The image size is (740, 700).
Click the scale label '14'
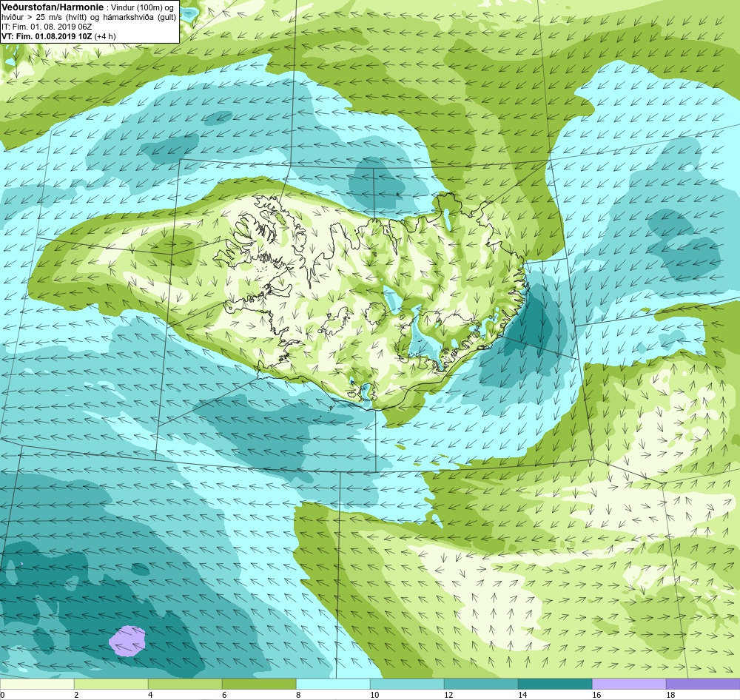tap(522, 695)
